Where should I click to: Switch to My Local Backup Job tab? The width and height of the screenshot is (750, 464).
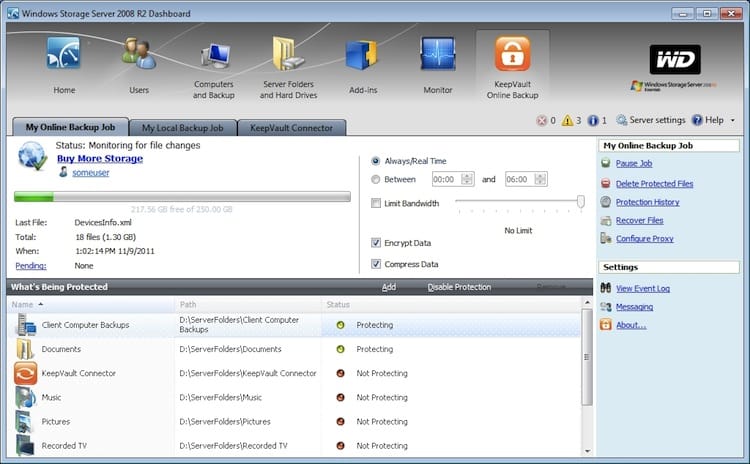click(x=182, y=128)
